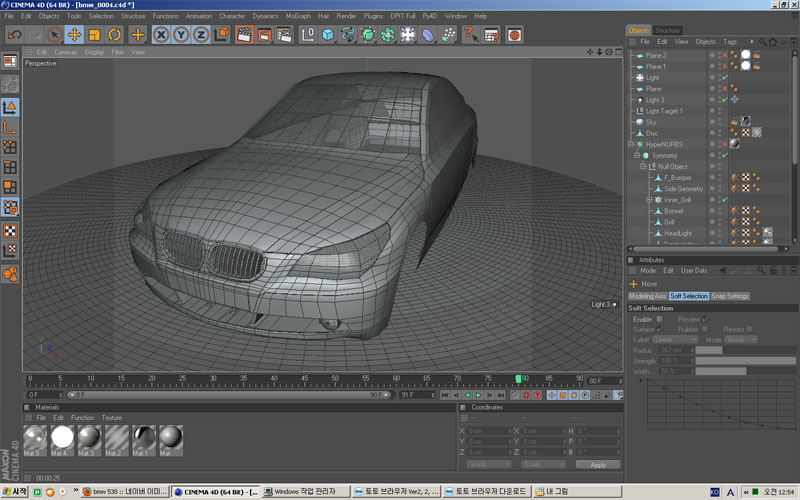This screenshot has height=500, width=800.
Task: Open the File menu
Action: click(x=9, y=16)
